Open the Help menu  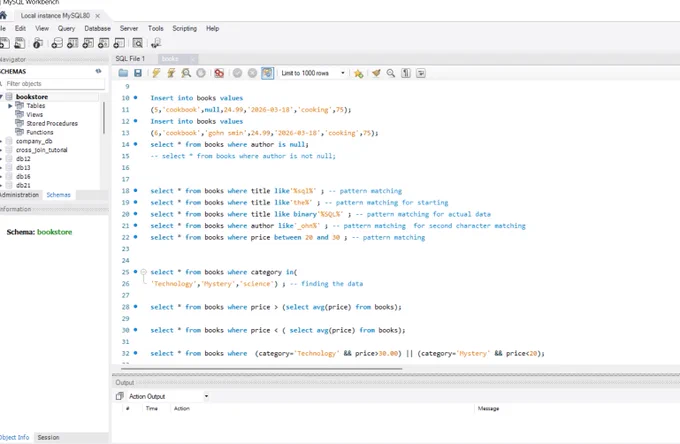pos(212,28)
